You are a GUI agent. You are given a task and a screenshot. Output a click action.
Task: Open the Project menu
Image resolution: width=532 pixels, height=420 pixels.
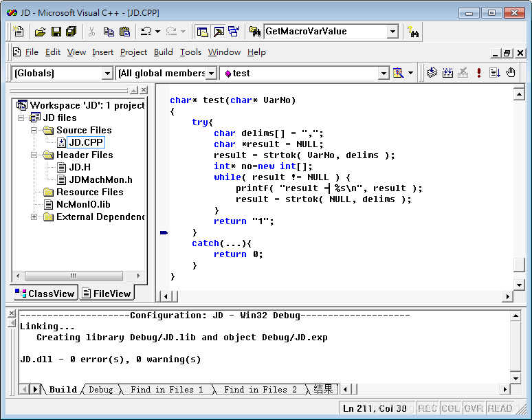[133, 52]
